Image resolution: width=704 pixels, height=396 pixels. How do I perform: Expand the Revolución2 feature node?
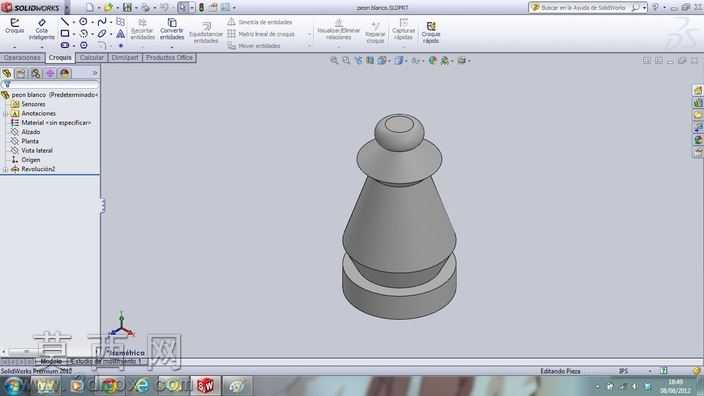point(5,169)
